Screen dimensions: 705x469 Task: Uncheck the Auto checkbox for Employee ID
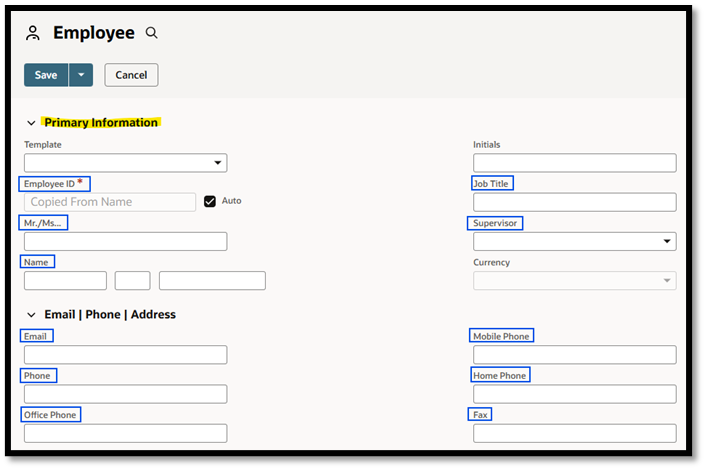tap(210, 201)
